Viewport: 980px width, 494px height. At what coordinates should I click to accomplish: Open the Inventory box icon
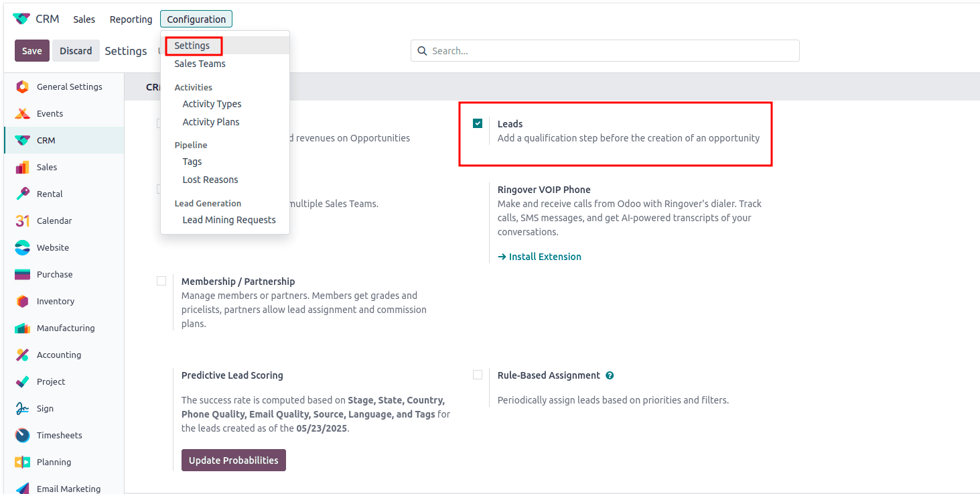point(22,301)
